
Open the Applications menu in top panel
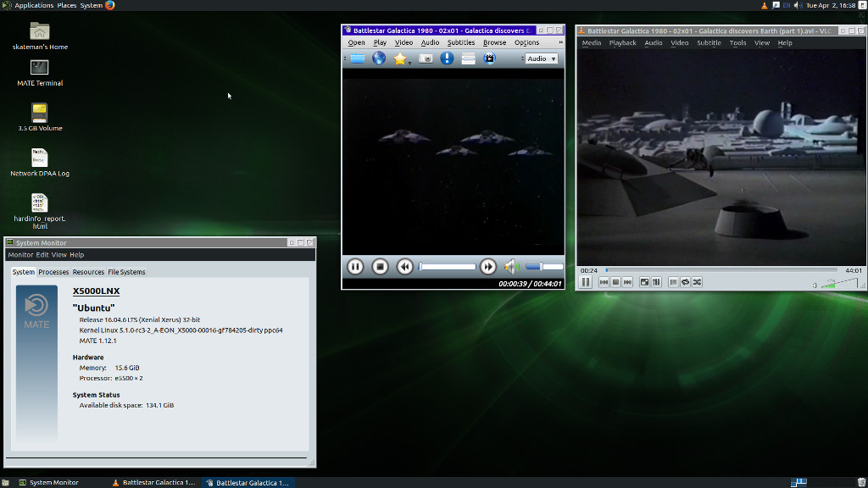[33, 5]
